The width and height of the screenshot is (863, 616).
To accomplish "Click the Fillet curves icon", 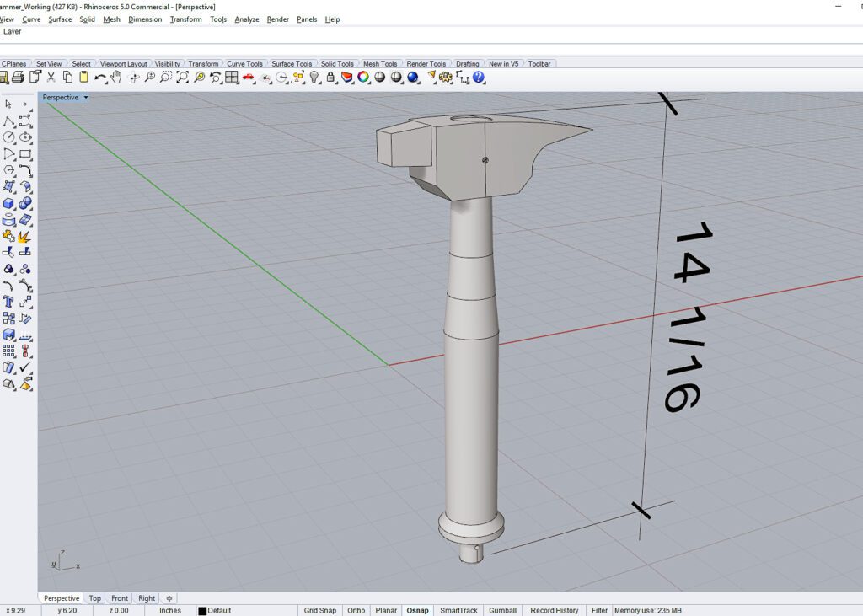I will click(x=25, y=171).
